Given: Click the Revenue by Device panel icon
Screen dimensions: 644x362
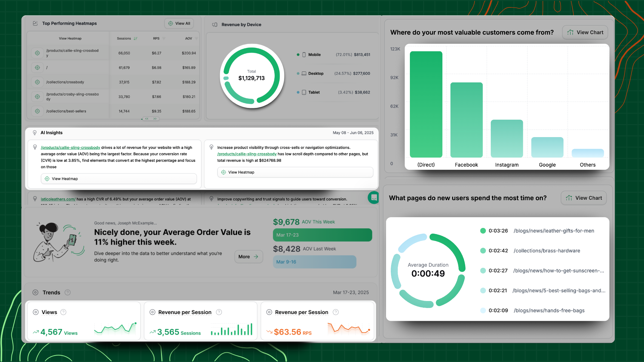Looking at the screenshot, I should point(215,24).
